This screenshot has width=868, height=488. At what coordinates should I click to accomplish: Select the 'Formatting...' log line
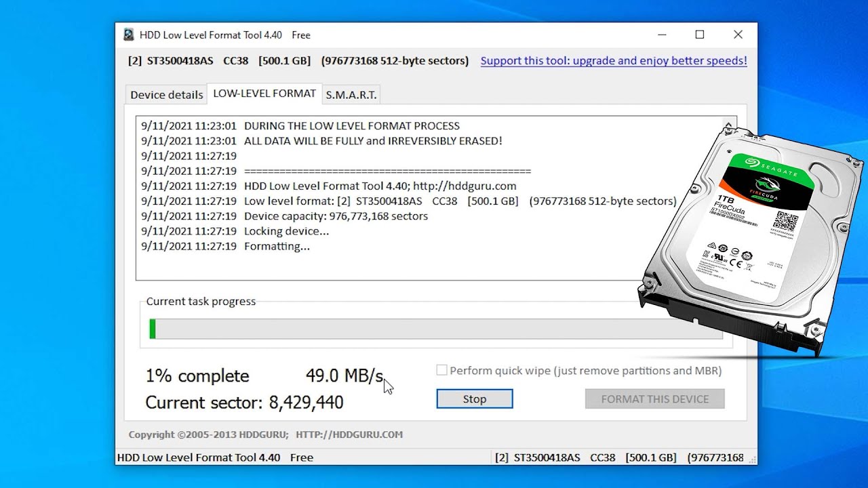coord(225,246)
